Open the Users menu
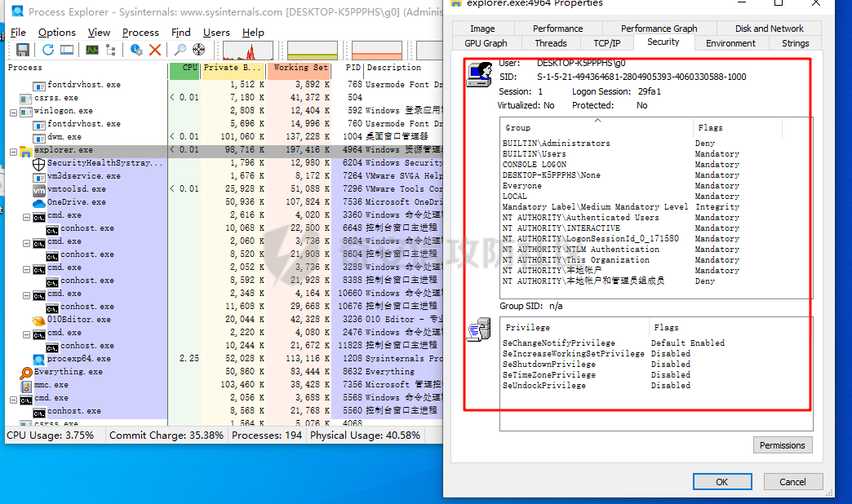852x504 pixels. 216,32
